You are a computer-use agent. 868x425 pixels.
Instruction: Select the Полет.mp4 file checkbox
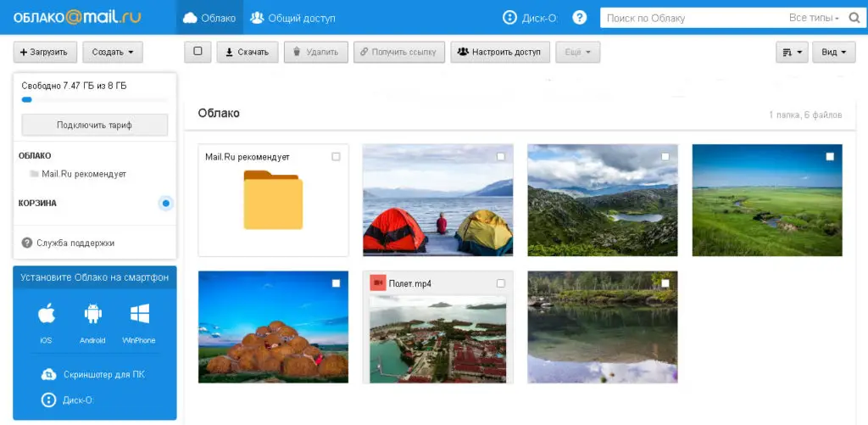(x=500, y=283)
